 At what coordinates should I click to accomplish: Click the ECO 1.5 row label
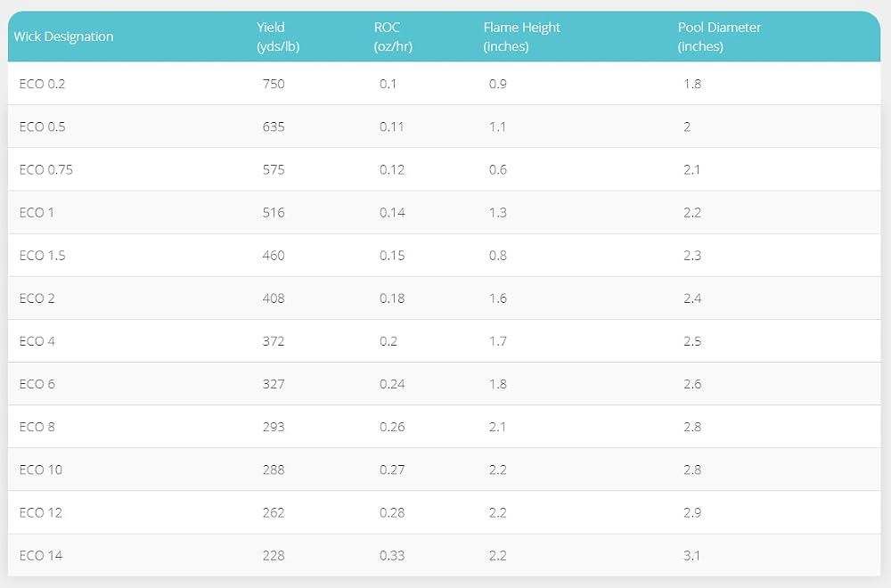[x=42, y=255]
